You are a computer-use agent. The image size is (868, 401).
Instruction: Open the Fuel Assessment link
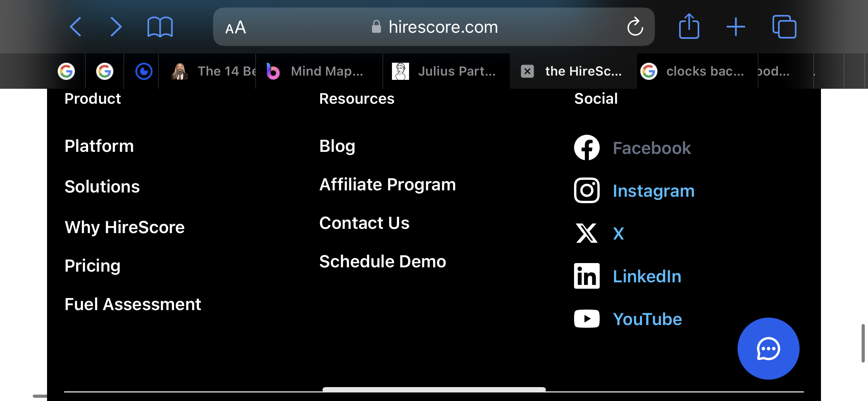[x=133, y=304]
